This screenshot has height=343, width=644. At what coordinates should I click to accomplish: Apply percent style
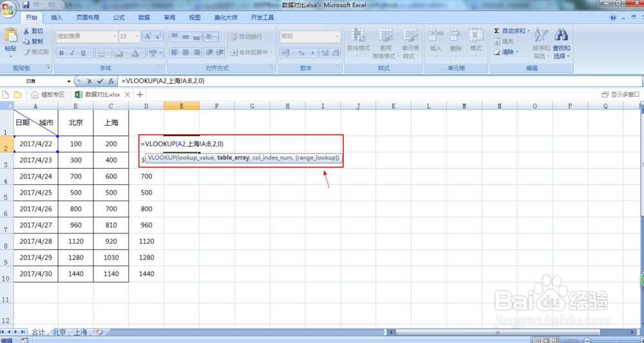tap(301, 53)
